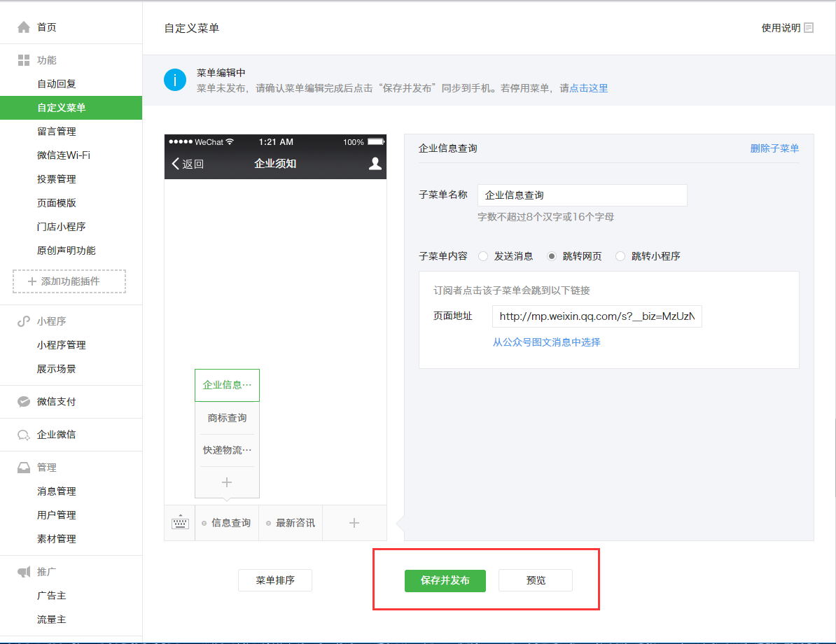Click the home icon beside 首页
This screenshot has height=644, width=836.
24,27
